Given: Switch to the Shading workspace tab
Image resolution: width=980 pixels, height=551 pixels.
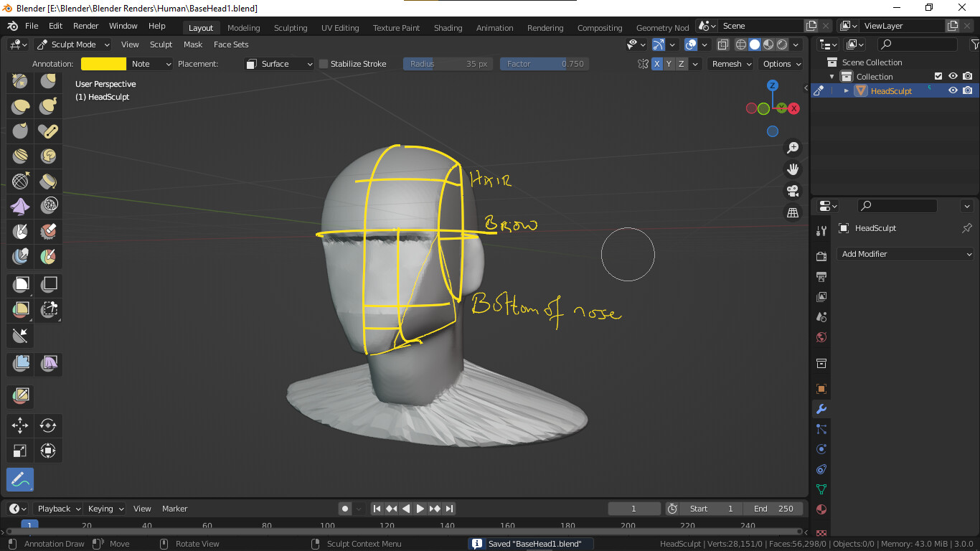Looking at the screenshot, I should [448, 28].
